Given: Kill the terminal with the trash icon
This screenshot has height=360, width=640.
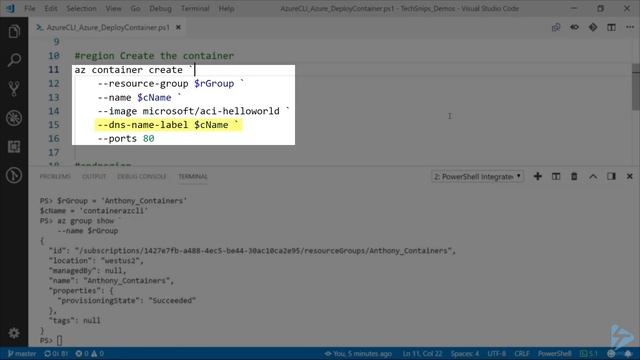Looking at the screenshot, I should tap(574, 176).
